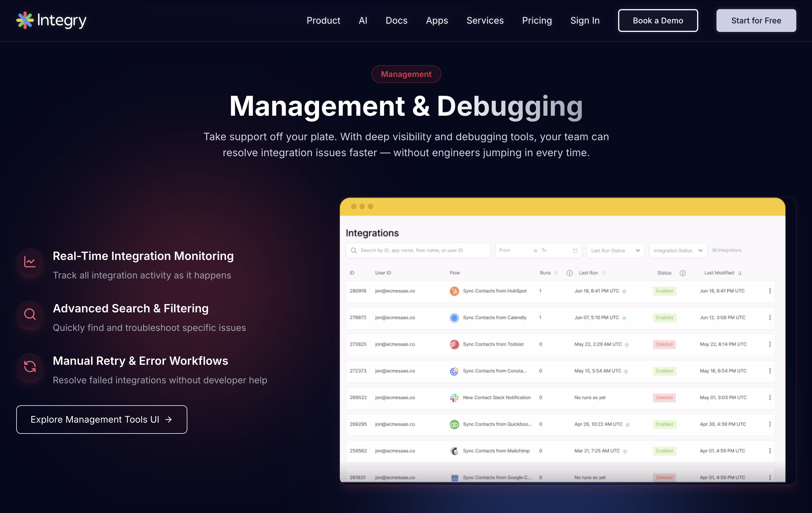Open the three-dot menu for row 273825
This screenshot has height=513, width=812.
pos(770,344)
